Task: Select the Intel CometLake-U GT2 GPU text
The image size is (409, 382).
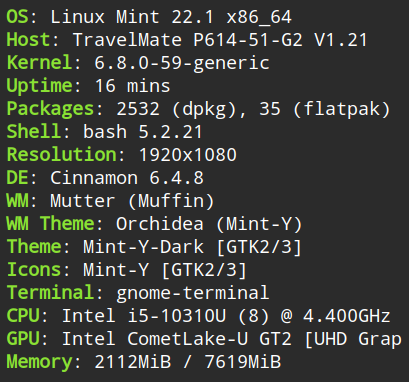Action: (177, 339)
